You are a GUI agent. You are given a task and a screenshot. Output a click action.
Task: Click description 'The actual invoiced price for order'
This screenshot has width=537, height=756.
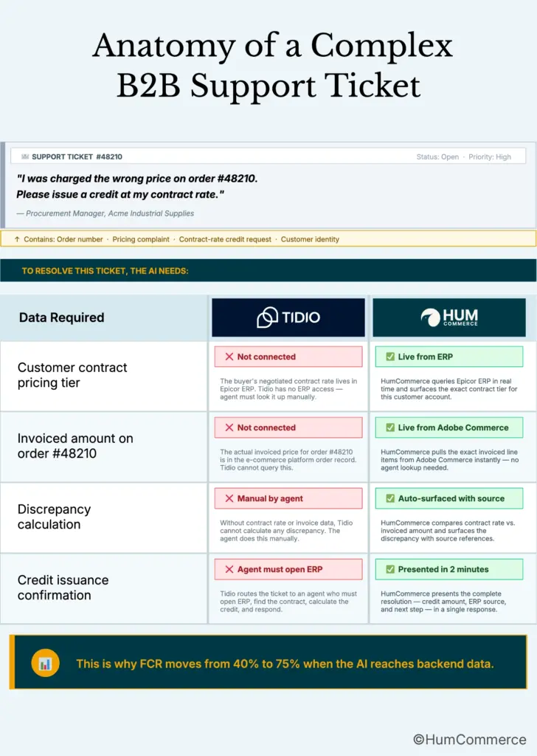[288, 460]
